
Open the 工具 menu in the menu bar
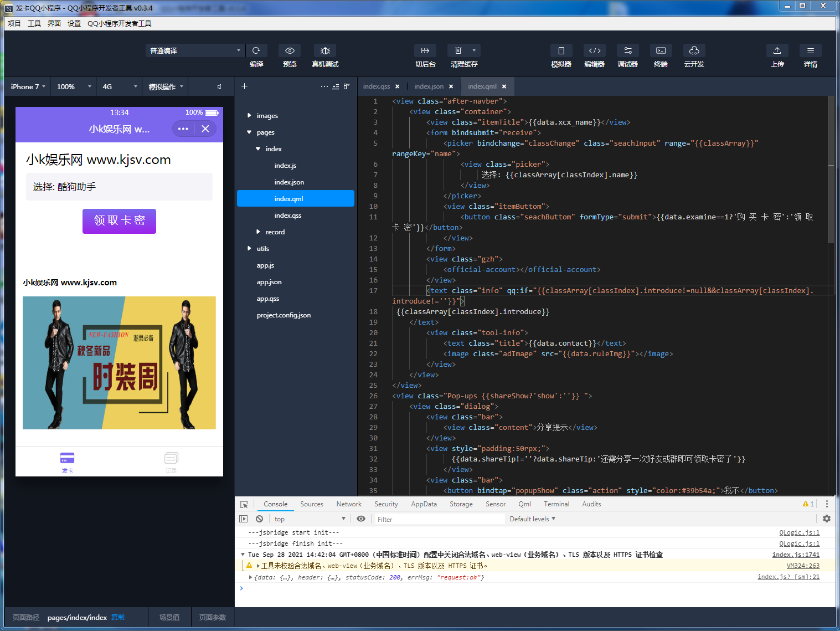34,23
